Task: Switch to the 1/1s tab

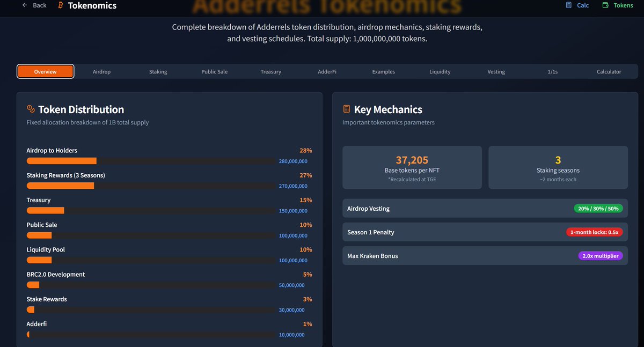Action: pyautogui.click(x=553, y=71)
